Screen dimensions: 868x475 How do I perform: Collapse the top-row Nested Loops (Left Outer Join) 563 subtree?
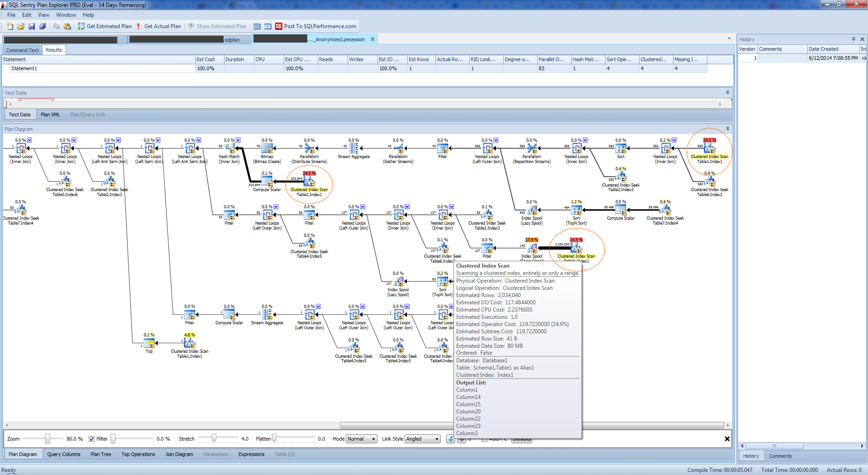pyautogui.click(x=496, y=140)
